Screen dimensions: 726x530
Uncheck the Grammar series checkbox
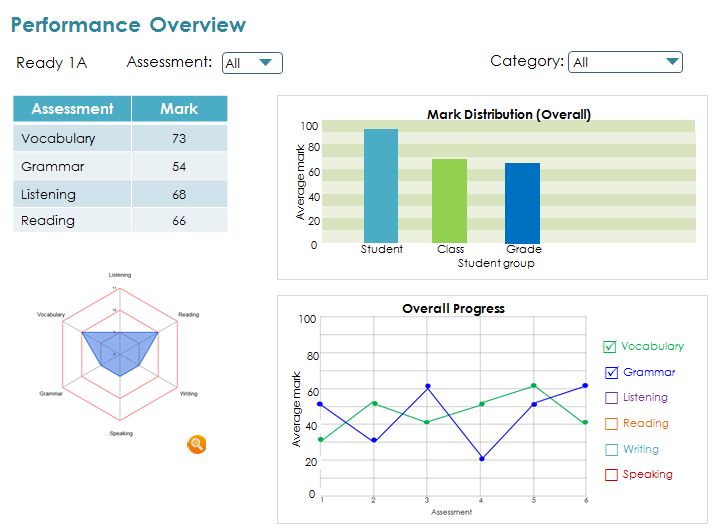tap(611, 373)
